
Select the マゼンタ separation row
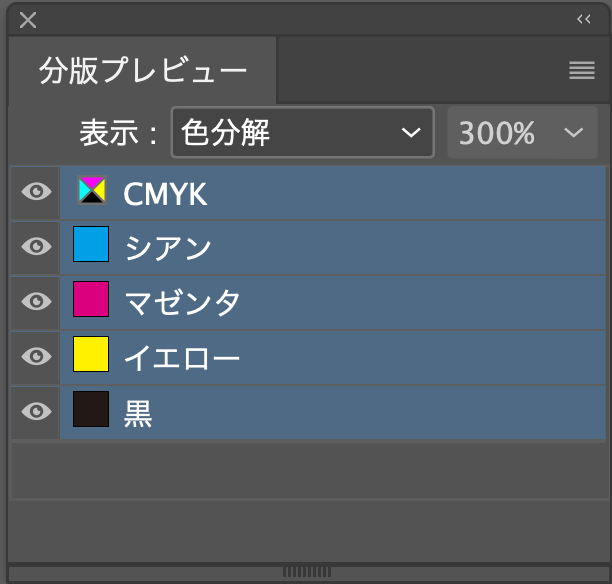pyautogui.click(x=333, y=303)
